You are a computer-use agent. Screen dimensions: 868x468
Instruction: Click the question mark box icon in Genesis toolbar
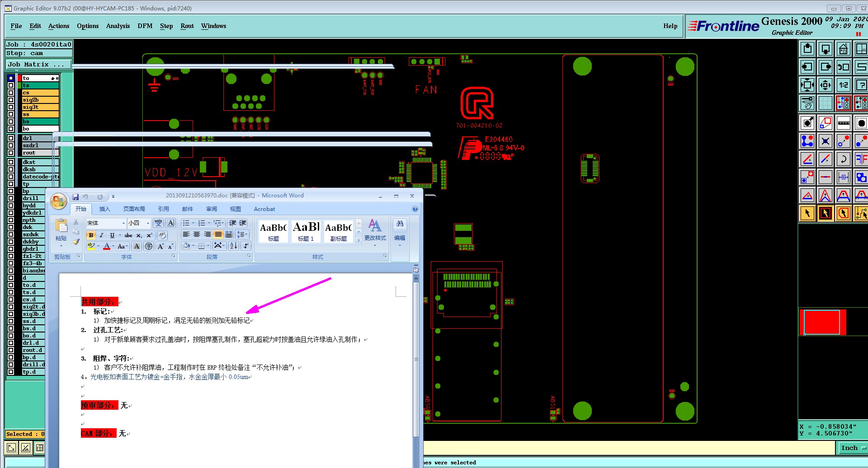click(x=861, y=85)
